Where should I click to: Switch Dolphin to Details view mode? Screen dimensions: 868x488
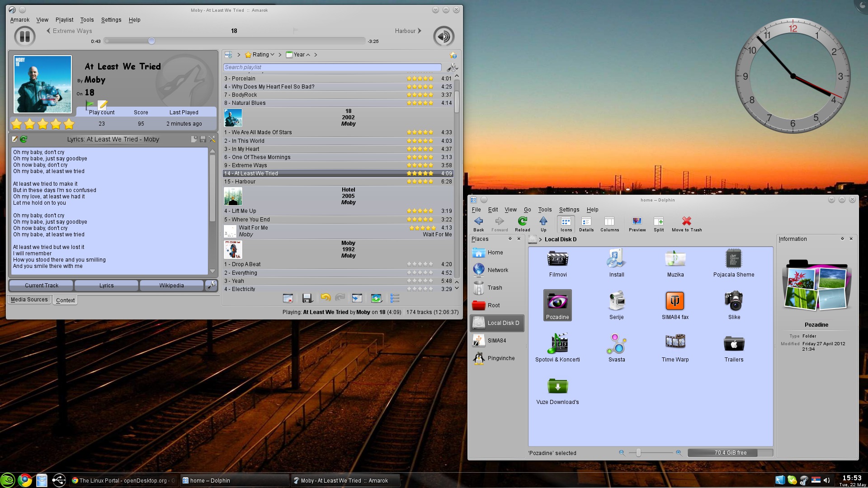[586, 224]
